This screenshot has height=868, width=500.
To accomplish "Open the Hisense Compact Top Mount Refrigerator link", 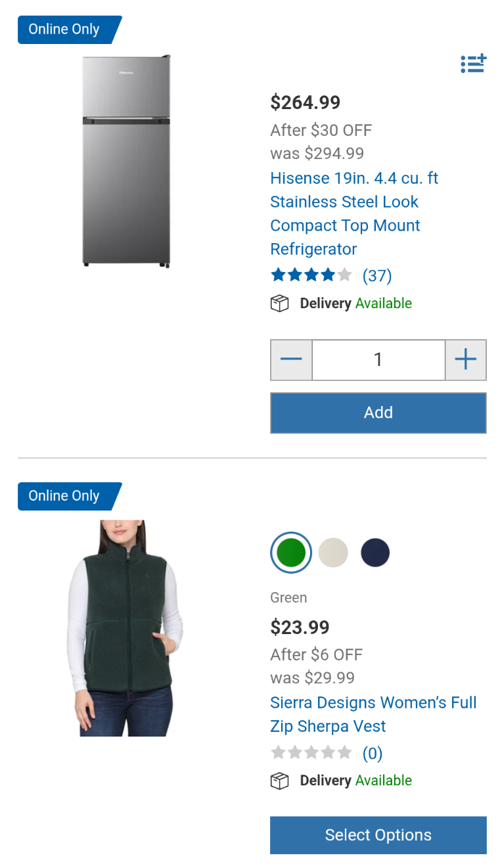I will tap(354, 214).
